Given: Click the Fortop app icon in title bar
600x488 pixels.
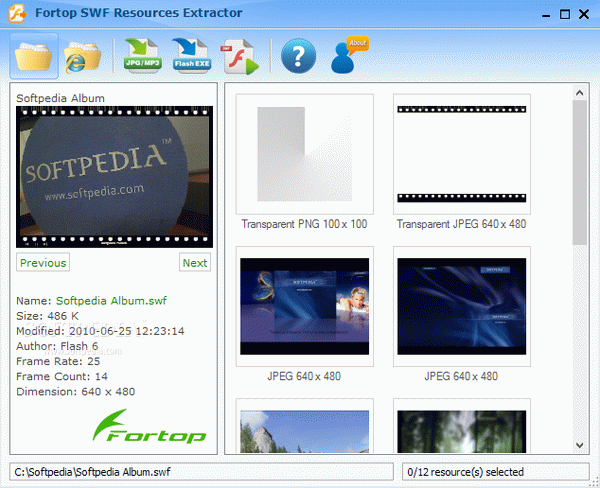Looking at the screenshot, I should [x=17, y=13].
